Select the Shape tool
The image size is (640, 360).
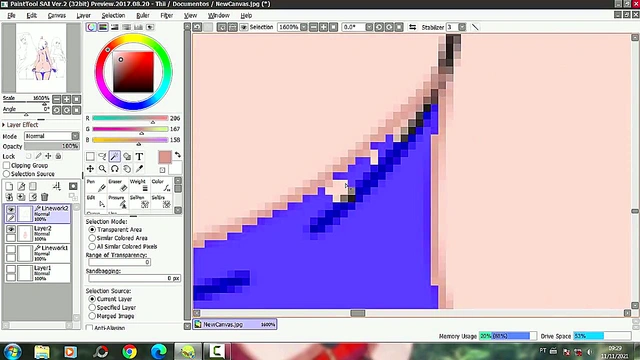(127, 156)
